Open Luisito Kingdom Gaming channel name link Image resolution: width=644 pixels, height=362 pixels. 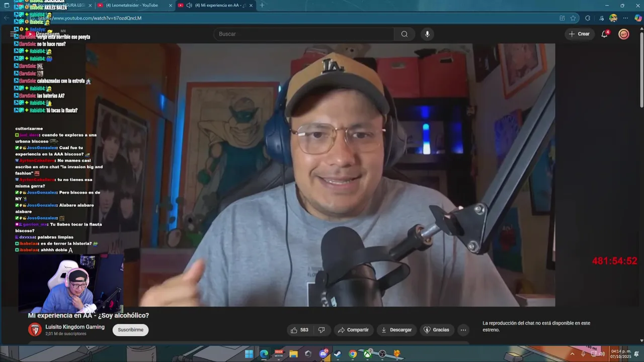click(75, 327)
